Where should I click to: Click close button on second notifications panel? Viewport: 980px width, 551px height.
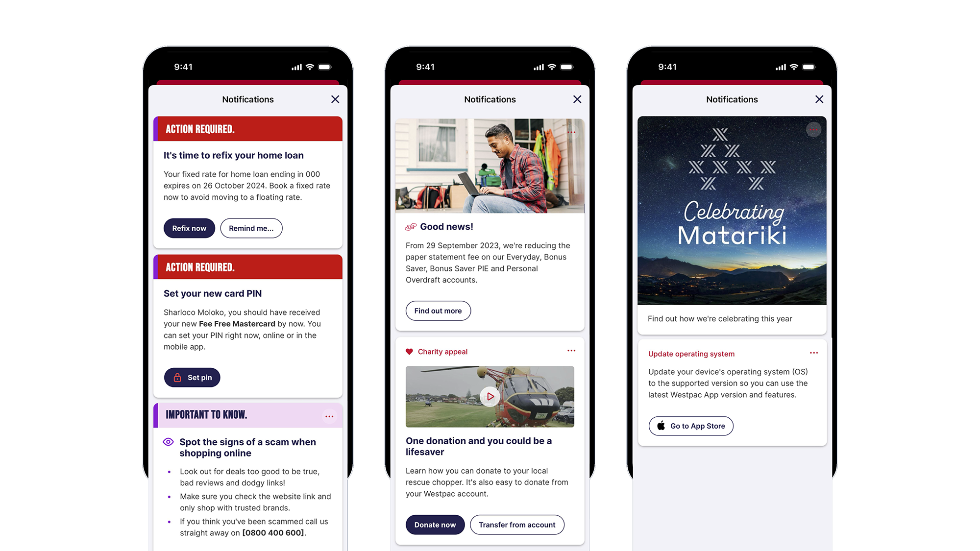(x=577, y=99)
